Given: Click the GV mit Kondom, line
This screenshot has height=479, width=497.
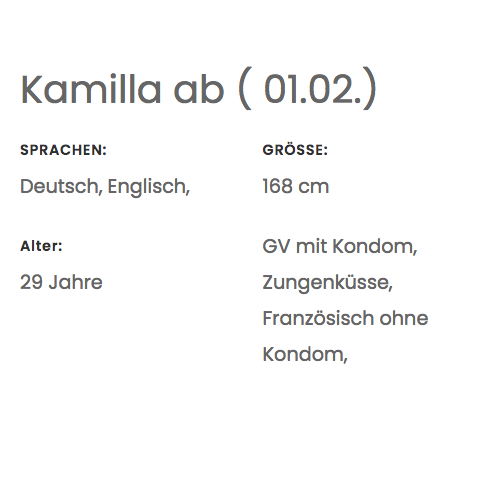Looking at the screenshot, I should pyautogui.click(x=340, y=247).
